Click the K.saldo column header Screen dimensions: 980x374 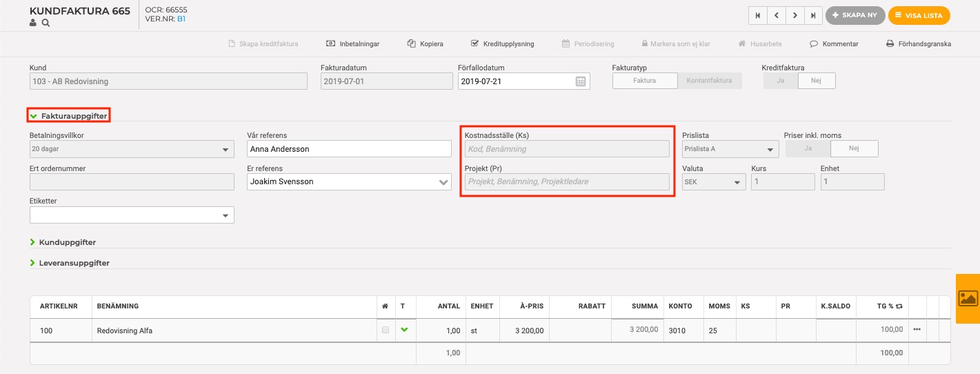(x=835, y=306)
